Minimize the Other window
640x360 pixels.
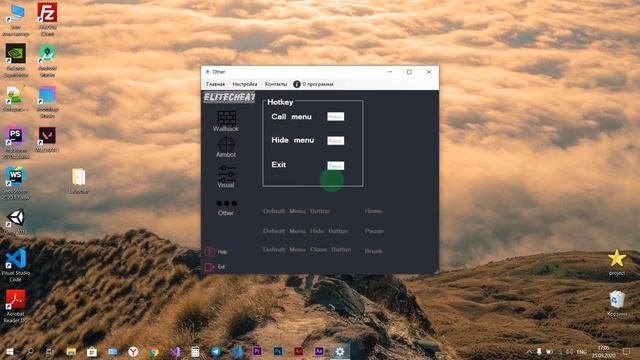390,72
